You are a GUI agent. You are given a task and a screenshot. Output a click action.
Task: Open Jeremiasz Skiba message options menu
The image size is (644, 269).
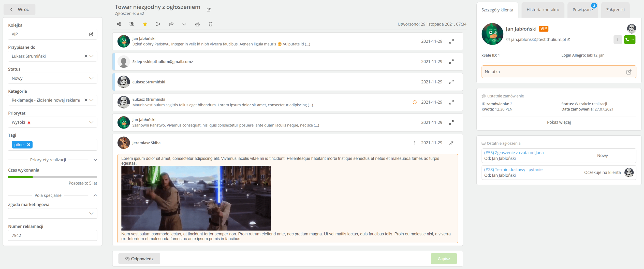coord(415,143)
